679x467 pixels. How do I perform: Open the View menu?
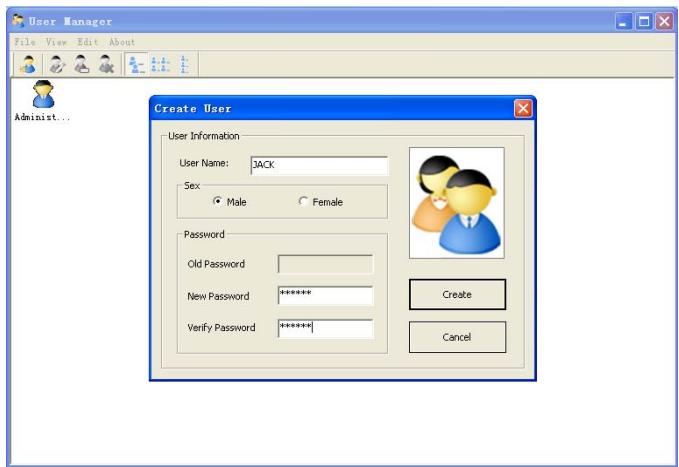[x=56, y=41]
